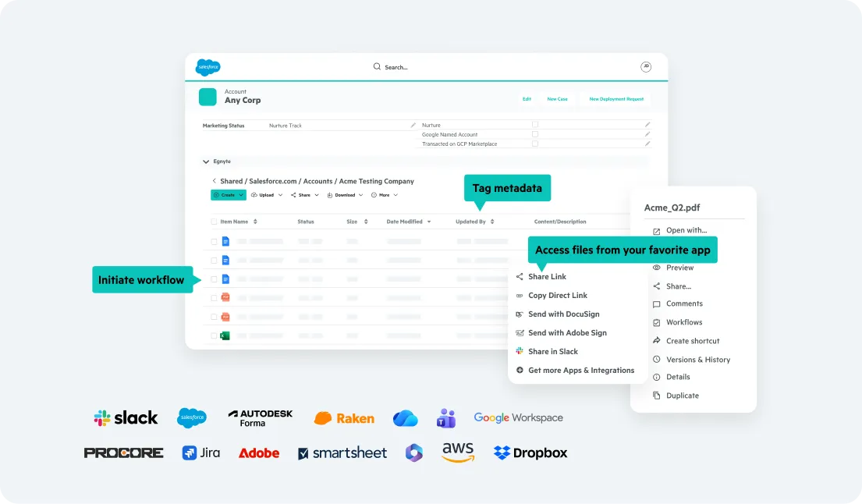Choose Copy Direct Link from the context menu

click(x=552, y=296)
